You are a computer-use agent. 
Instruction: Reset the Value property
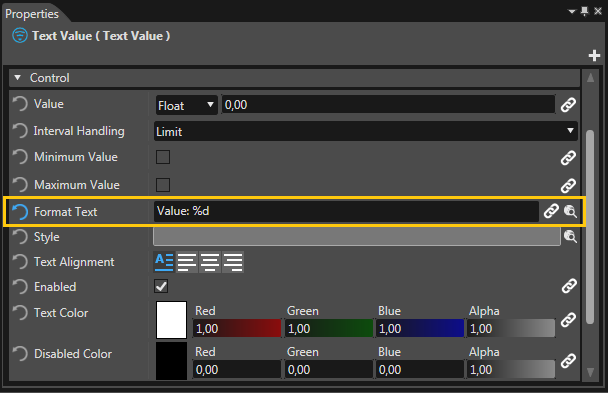20,104
